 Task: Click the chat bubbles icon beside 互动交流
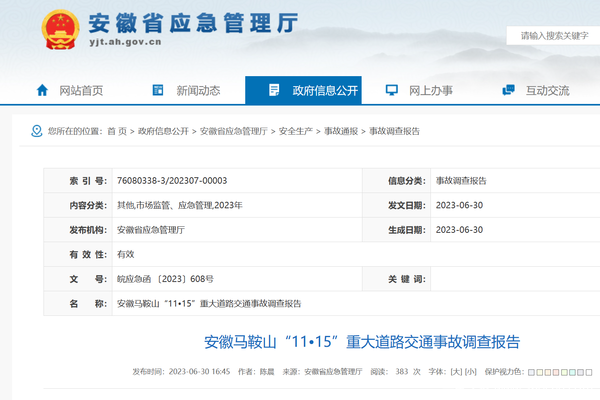tap(508, 90)
